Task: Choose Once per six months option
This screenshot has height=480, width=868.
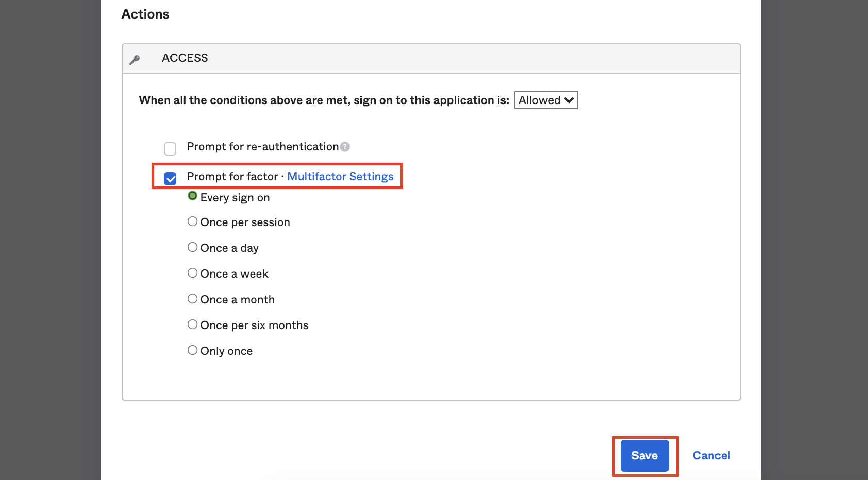Action: 192,324
